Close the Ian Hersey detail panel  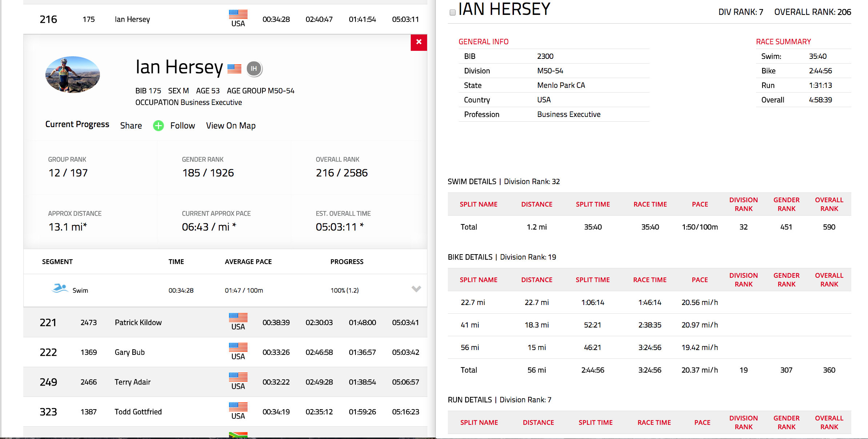(419, 42)
